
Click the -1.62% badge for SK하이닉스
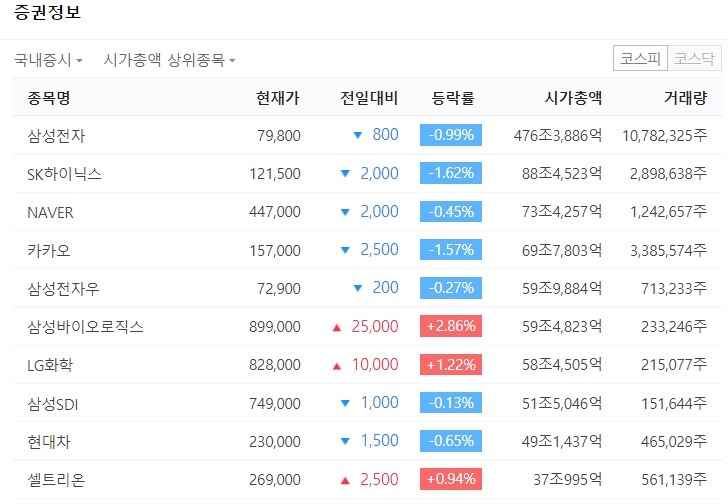coord(451,173)
